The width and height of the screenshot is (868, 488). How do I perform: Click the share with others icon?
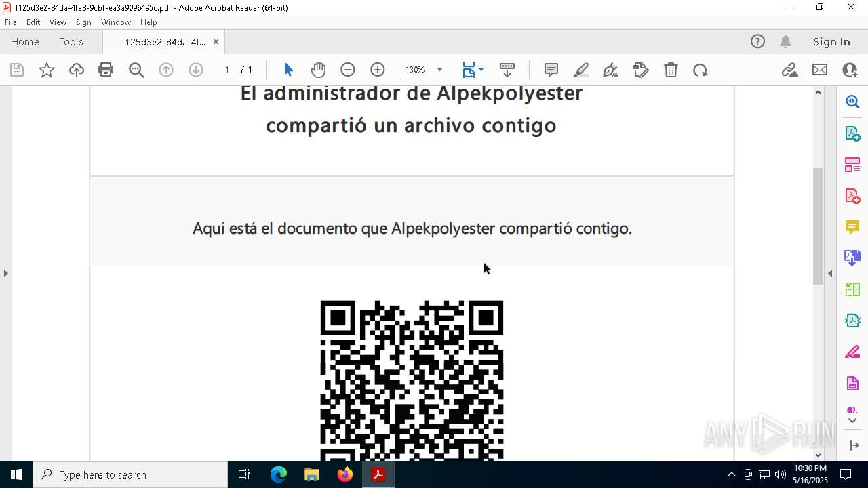click(850, 70)
